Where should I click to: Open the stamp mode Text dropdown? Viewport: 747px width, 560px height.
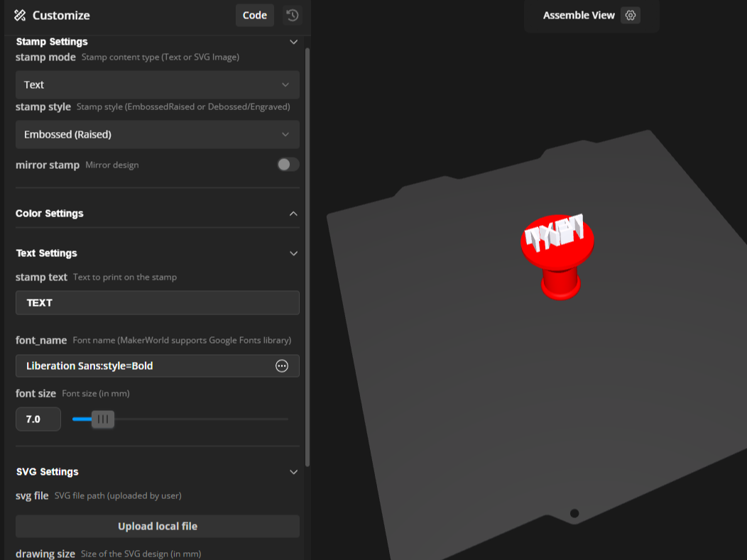[x=158, y=84]
